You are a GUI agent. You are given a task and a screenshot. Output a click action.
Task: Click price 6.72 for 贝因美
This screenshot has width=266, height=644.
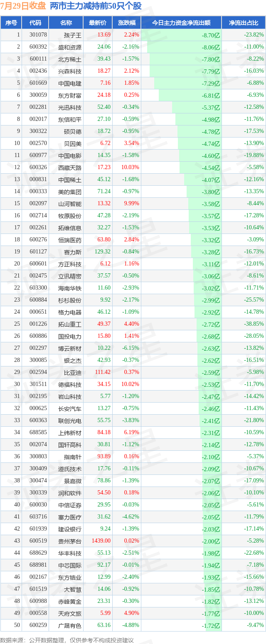tap(105, 143)
